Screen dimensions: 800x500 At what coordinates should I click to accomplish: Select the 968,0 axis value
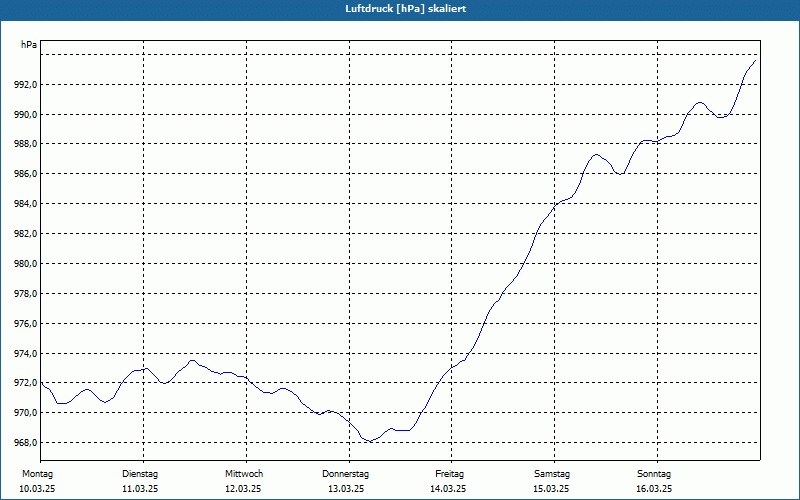tap(25, 443)
